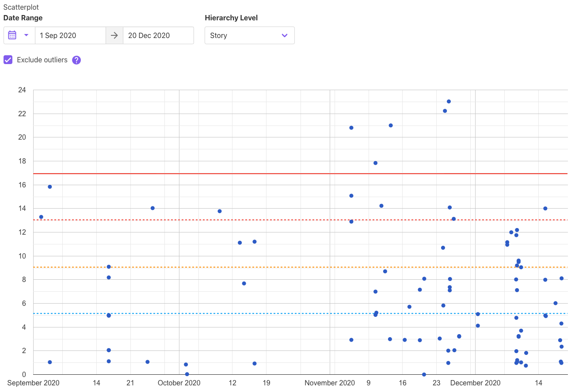This screenshot has height=392, width=575.
Task: Click the x-axis label December 2020
Action: 476,383
